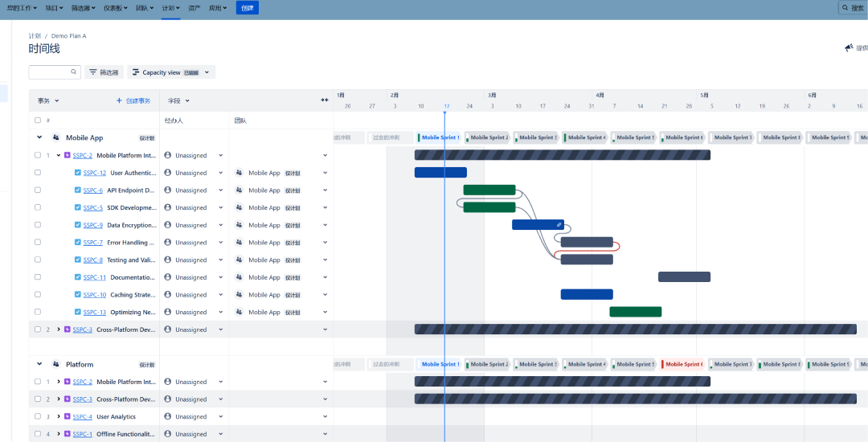Check the box for the SSPC-4 User Analytics row
This screenshot has width=868, height=442.
coord(38,416)
